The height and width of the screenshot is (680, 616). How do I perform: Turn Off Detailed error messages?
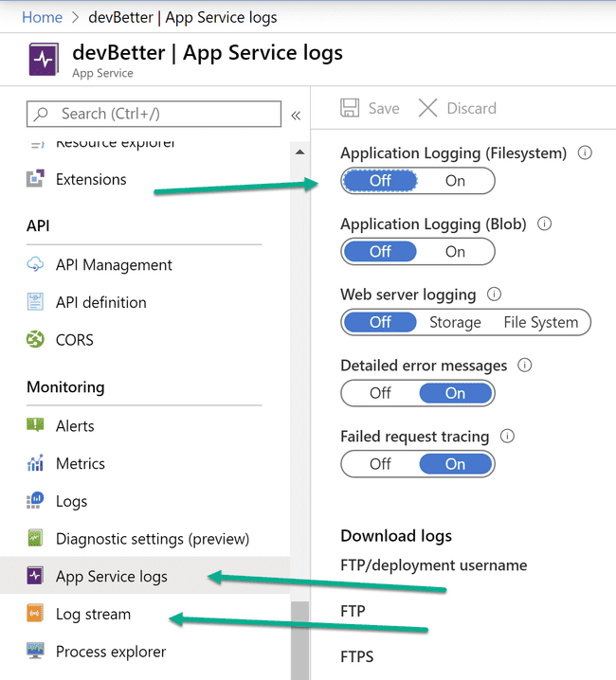pyautogui.click(x=380, y=393)
